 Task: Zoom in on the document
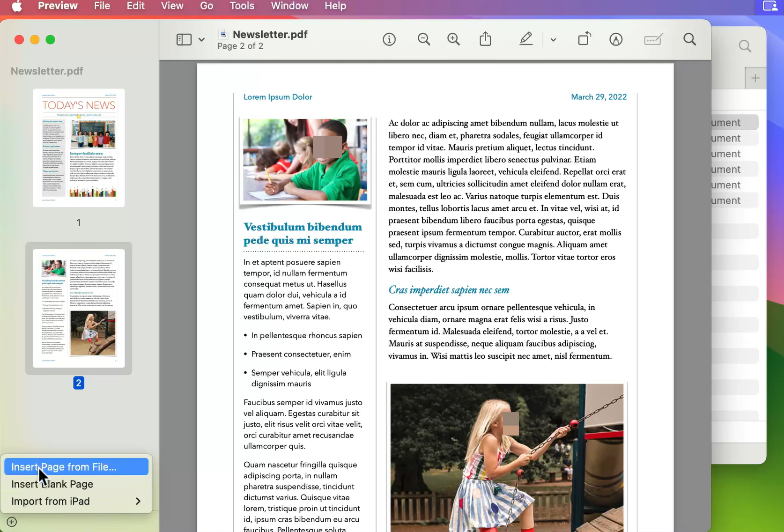453,39
